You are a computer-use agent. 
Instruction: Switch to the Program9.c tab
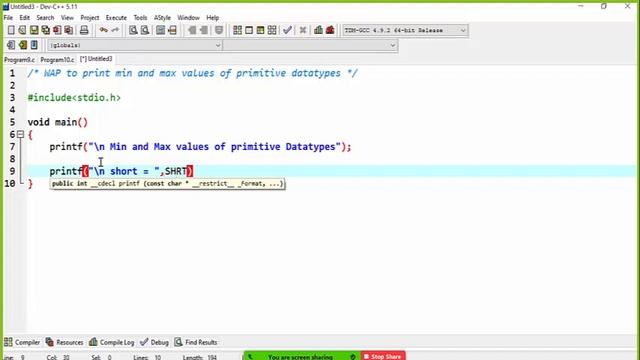click(x=19, y=60)
